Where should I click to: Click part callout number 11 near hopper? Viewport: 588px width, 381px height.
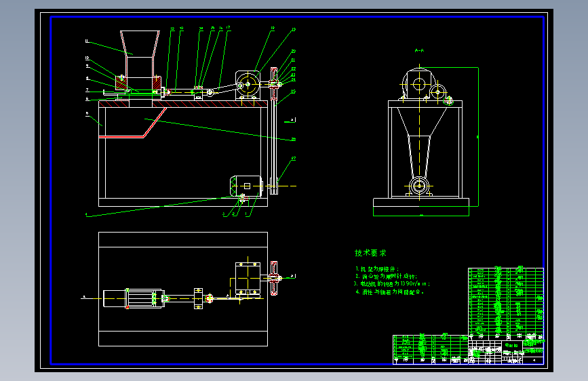(x=87, y=41)
